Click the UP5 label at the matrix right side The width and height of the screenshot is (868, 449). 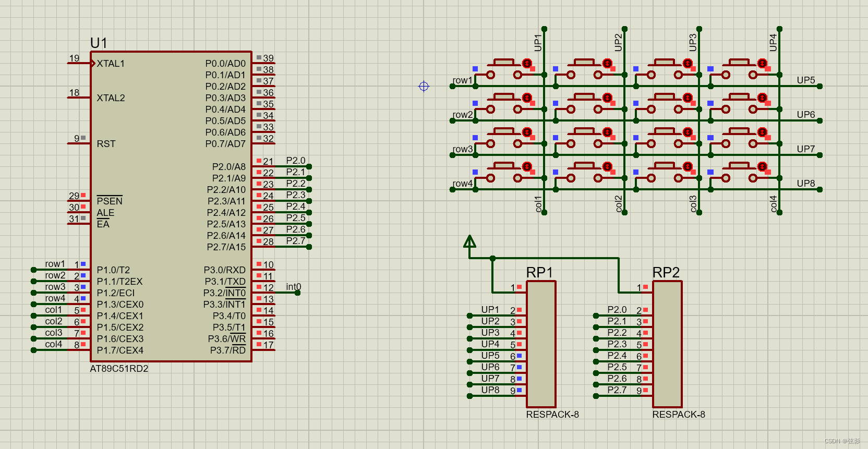tap(805, 80)
